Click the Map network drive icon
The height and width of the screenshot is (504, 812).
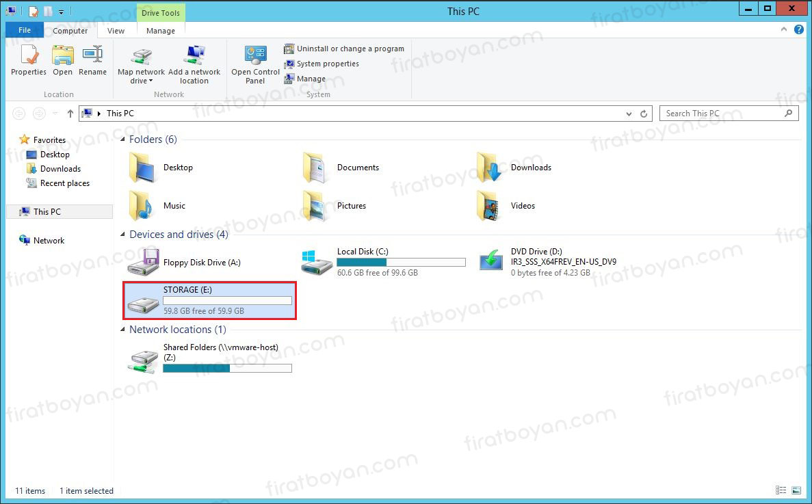pos(141,56)
